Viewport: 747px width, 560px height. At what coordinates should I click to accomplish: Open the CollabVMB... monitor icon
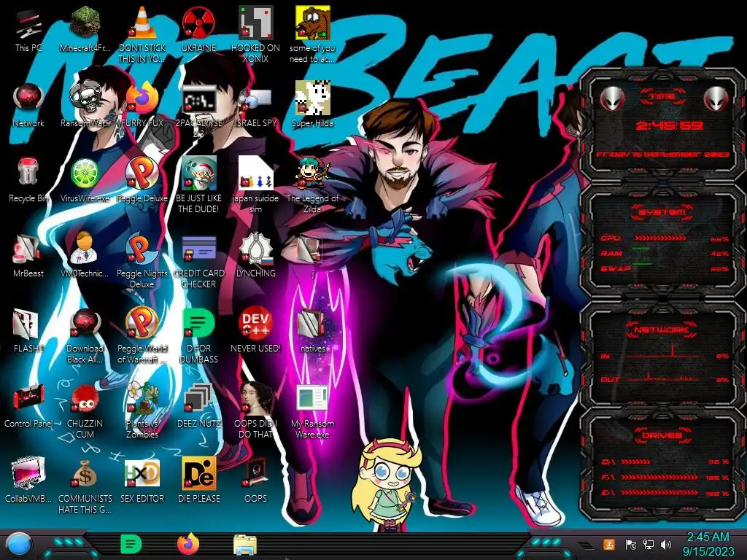(28, 473)
